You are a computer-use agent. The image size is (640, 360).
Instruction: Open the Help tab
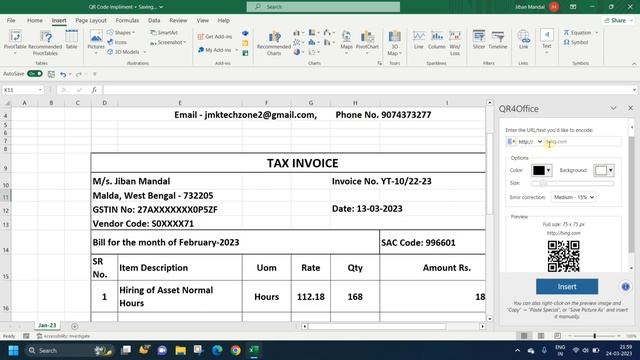pyautogui.click(x=223, y=20)
